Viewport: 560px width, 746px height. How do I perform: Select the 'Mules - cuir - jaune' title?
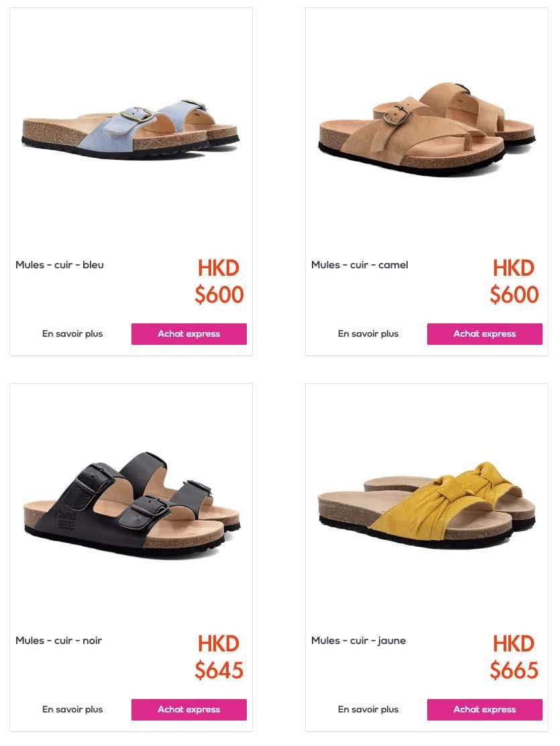click(358, 641)
